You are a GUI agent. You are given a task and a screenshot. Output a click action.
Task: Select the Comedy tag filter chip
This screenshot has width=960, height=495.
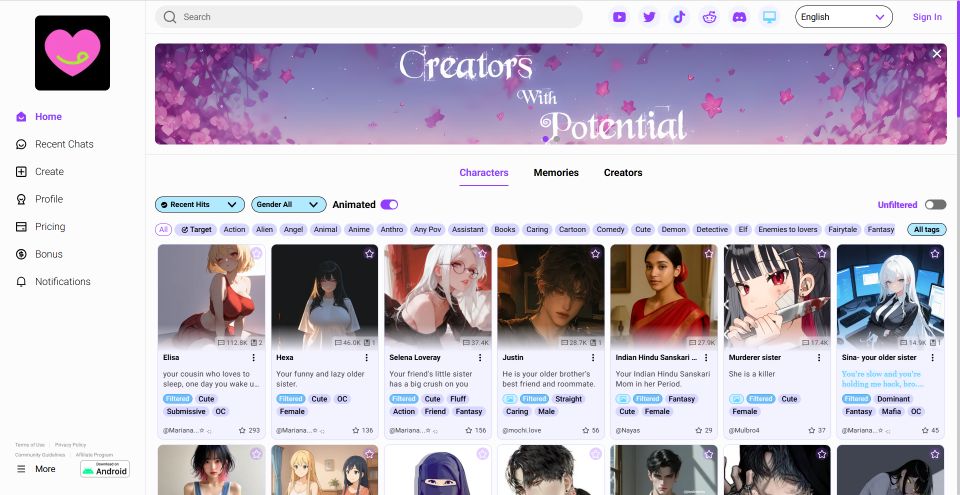610,230
